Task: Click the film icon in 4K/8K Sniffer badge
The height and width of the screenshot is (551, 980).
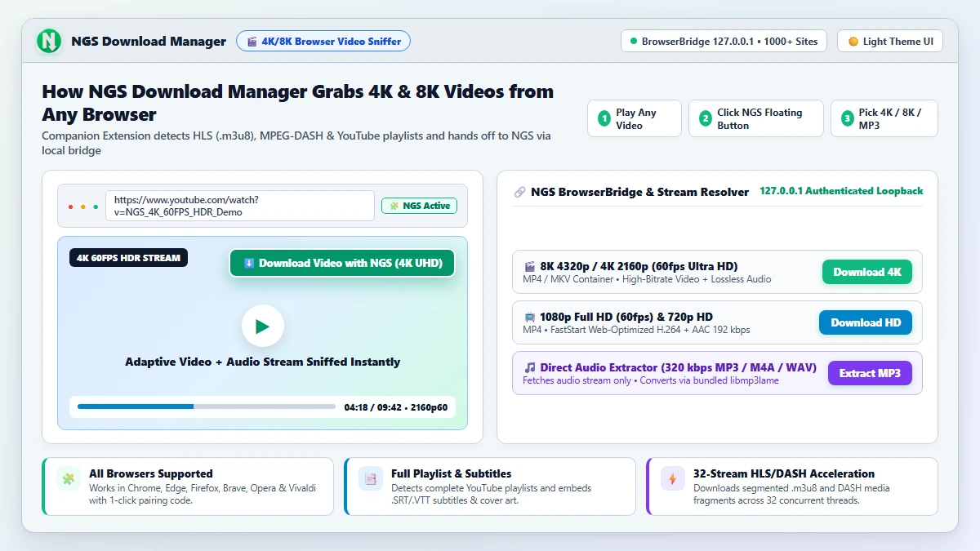Action: point(252,41)
